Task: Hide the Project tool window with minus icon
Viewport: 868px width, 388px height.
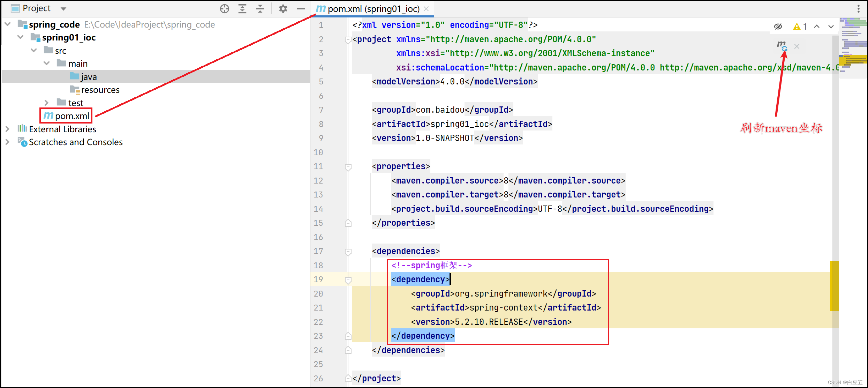Action: (301, 9)
